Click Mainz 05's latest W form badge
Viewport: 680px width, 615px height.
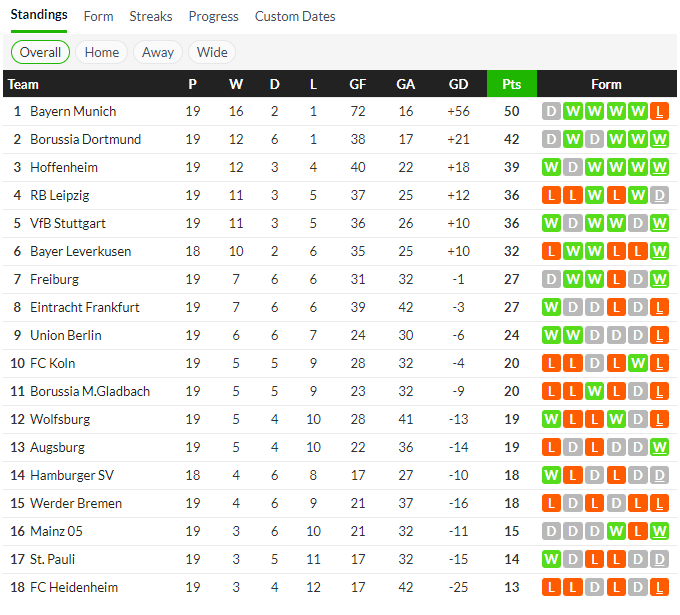659,531
